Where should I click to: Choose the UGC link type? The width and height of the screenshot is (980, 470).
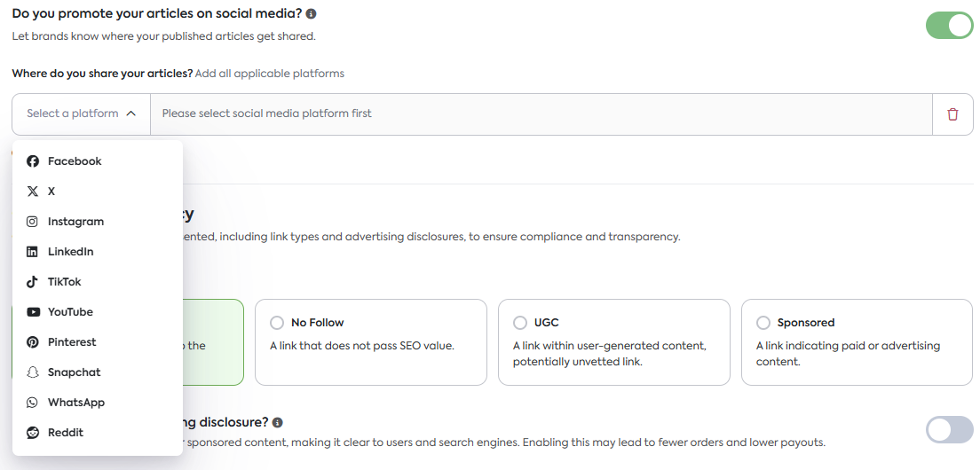[x=520, y=323]
